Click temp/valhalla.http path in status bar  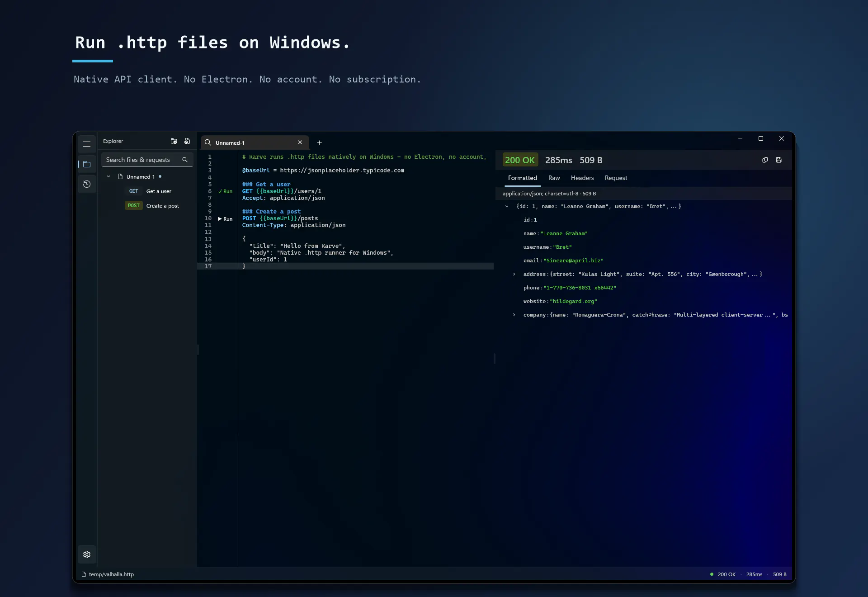pyautogui.click(x=111, y=574)
